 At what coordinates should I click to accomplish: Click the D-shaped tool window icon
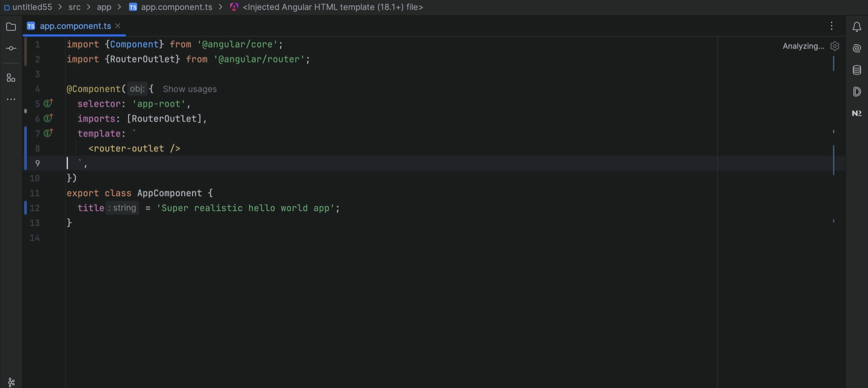[x=857, y=92]
